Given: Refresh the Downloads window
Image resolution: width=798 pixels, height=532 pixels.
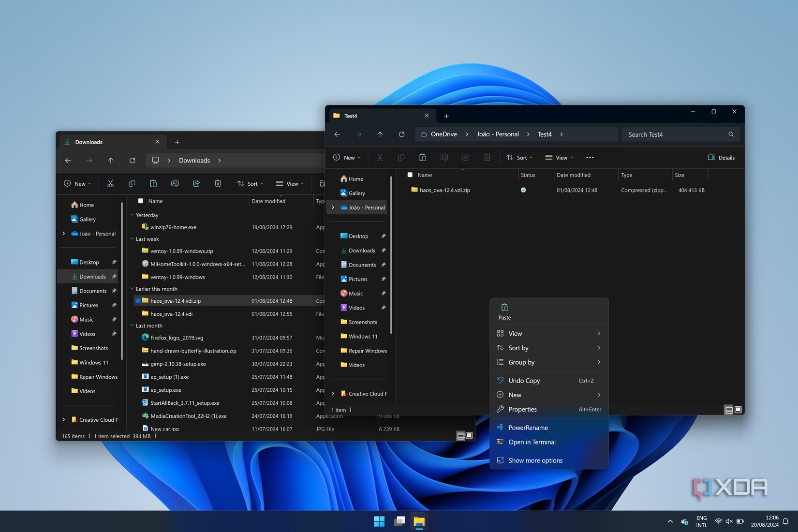Looking at the screenshot, I should (x=132, y=161).
